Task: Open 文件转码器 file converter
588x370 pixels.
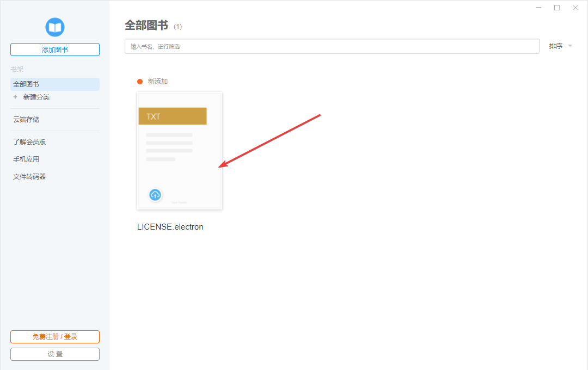Action: [x=29, y=176]
